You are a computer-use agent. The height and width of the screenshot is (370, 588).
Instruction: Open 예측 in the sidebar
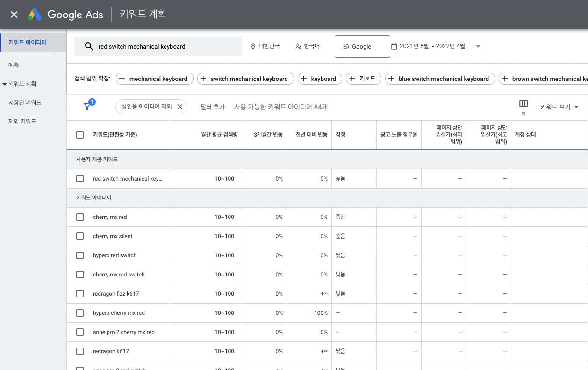coord(14,65)
